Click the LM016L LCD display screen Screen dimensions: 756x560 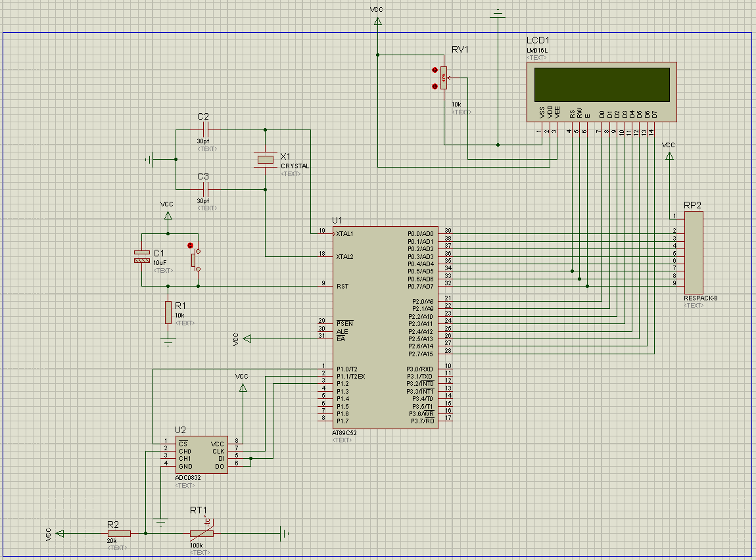tap(602, 83)
